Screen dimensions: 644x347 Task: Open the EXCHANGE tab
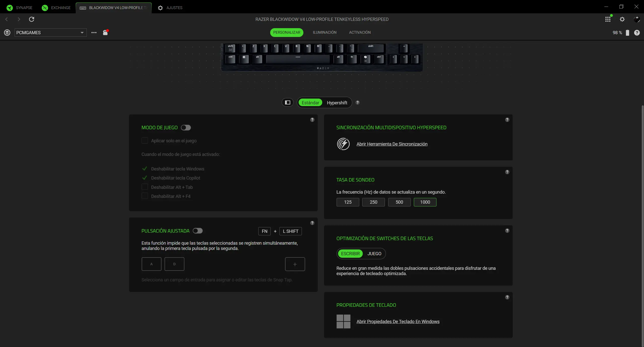pos(56,8)
